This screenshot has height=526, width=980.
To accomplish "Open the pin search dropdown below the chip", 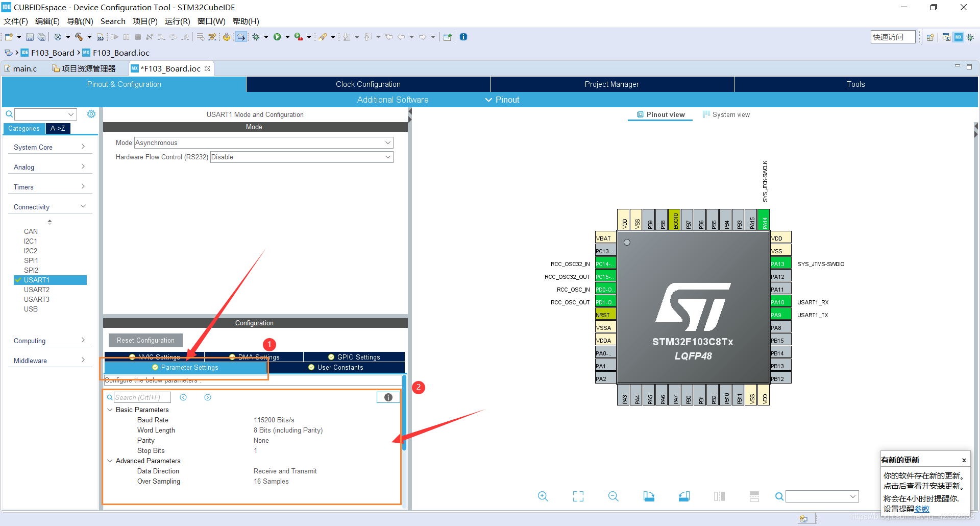I will [822, 496].
